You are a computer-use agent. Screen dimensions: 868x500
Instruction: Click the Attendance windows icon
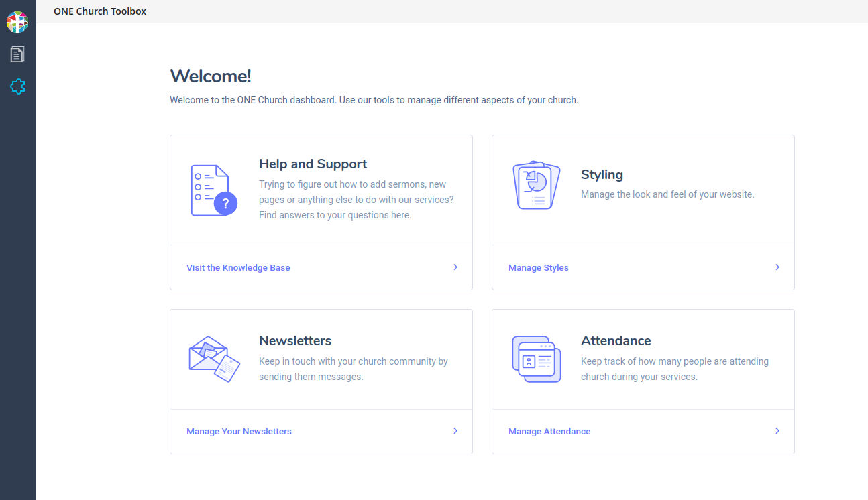coord(536,359)
